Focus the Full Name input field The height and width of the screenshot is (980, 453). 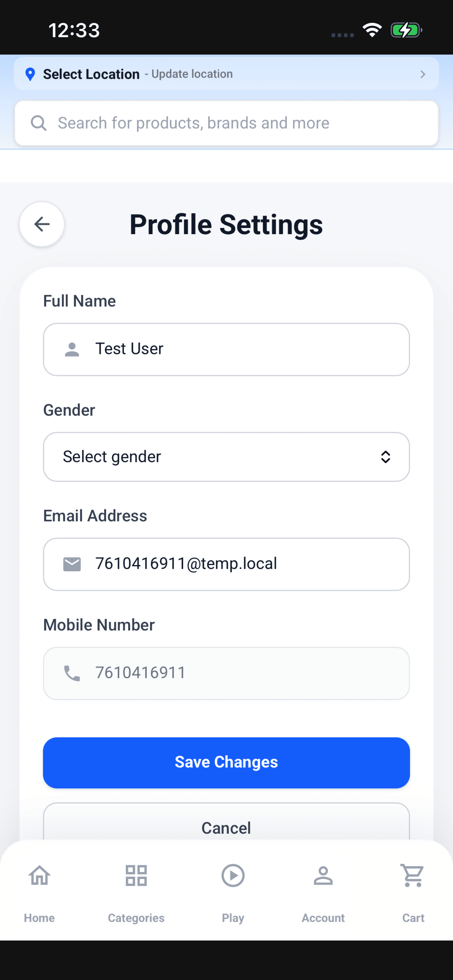pyautogui.click(x=226, y=349)
